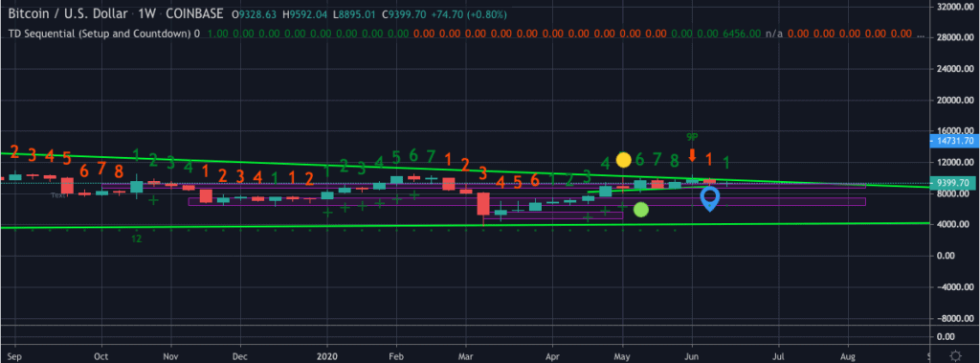Click the blue location pin marker
This screenshot has width=980, height=363.
[709, 199]
